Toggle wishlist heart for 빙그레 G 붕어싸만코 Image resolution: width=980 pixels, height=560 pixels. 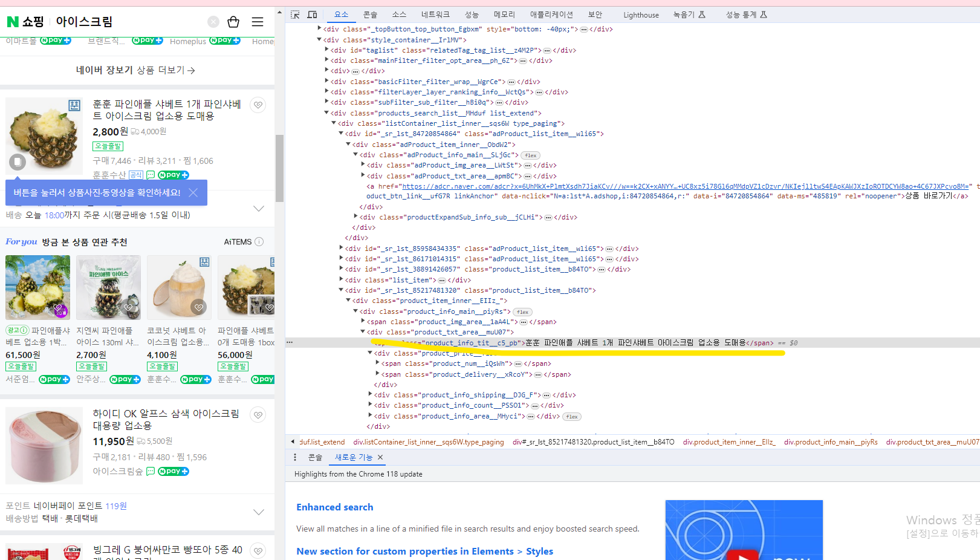click(258, 551)
